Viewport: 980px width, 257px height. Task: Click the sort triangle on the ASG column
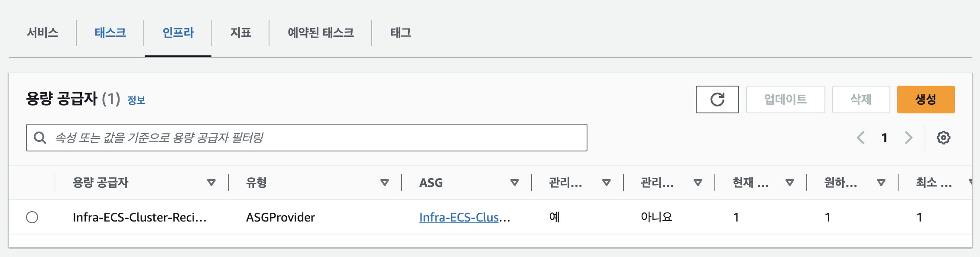pyautogui.click(x=515, y=183)
